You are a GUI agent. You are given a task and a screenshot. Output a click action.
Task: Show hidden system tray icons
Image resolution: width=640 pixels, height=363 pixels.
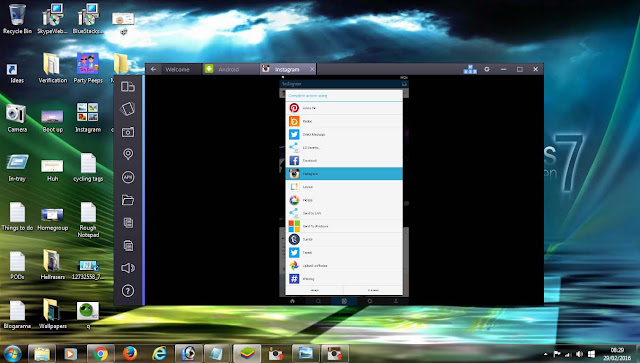(546, 354)
